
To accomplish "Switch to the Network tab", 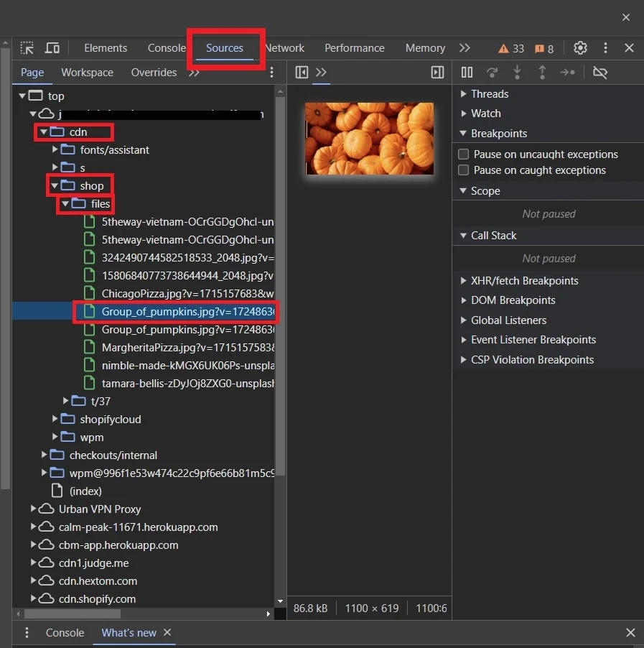I will (x=285, y=47).
